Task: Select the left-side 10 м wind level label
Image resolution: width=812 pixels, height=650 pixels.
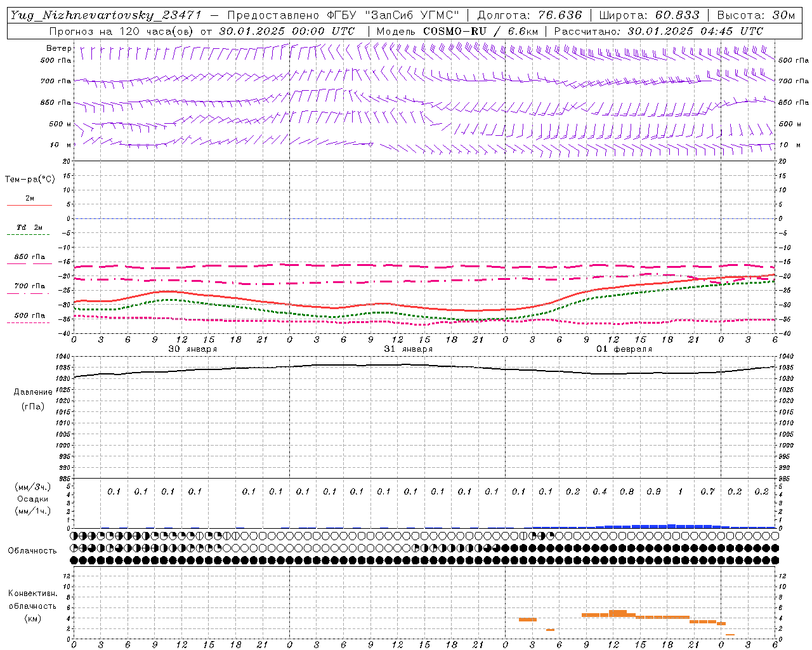Action: point(60,145)
